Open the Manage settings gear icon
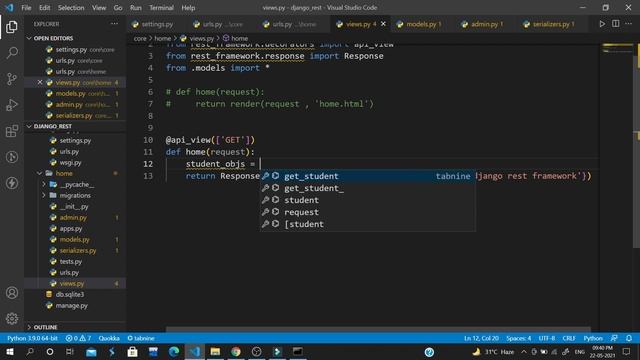 pos(12,318)
